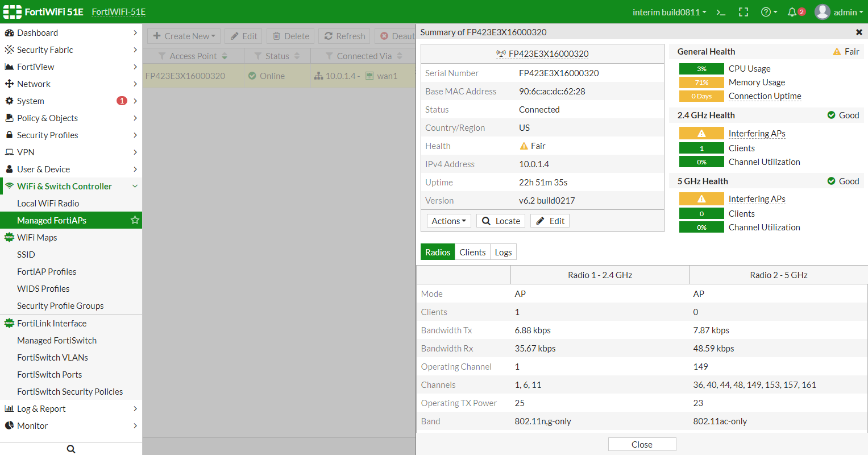Click the 3% CPU Usage bar
This screenshot has width=868, height=455.
point(701,69)
